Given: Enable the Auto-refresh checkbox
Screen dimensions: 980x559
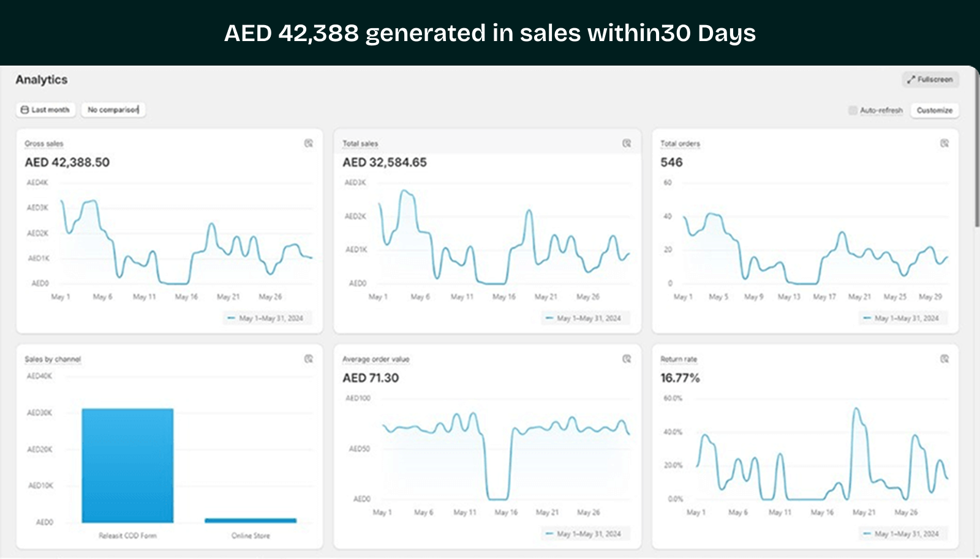Looking at the screenshot, I should 853,110.
